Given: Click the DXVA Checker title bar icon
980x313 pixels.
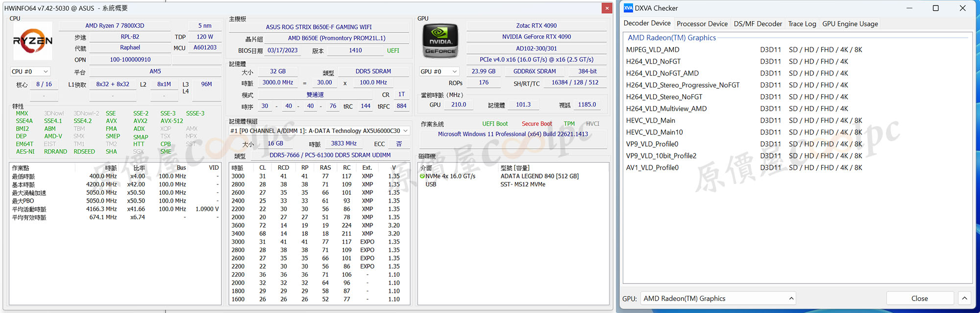Looking at the screenshot, I should tap(628, 8).
